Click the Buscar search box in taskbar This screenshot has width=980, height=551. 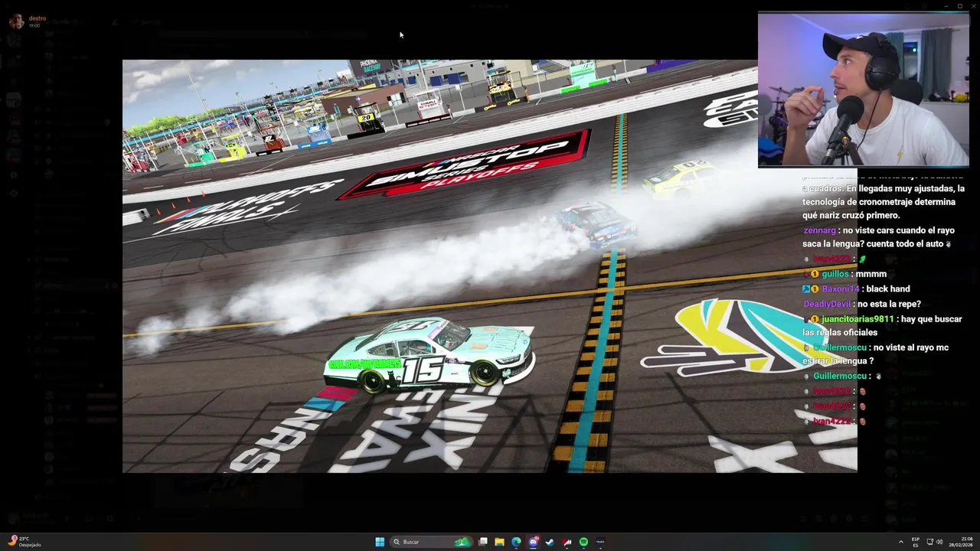click(431, 542)
